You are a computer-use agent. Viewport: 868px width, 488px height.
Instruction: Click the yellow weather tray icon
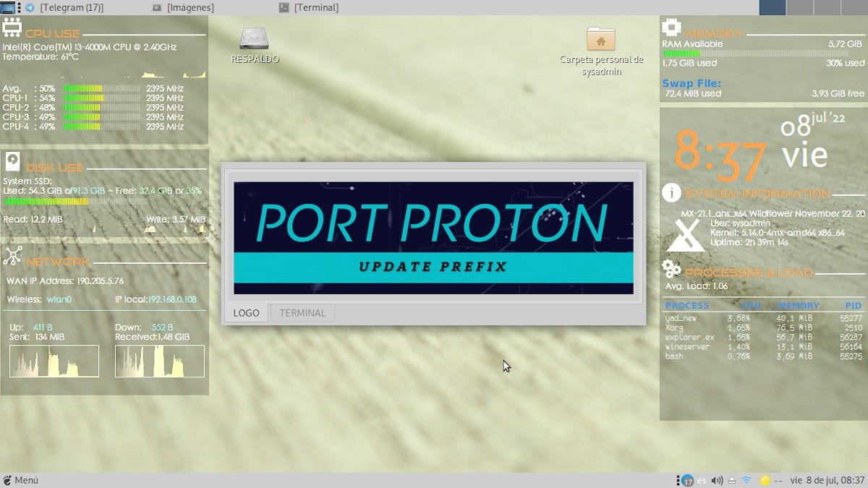click(x=765, y=480)
